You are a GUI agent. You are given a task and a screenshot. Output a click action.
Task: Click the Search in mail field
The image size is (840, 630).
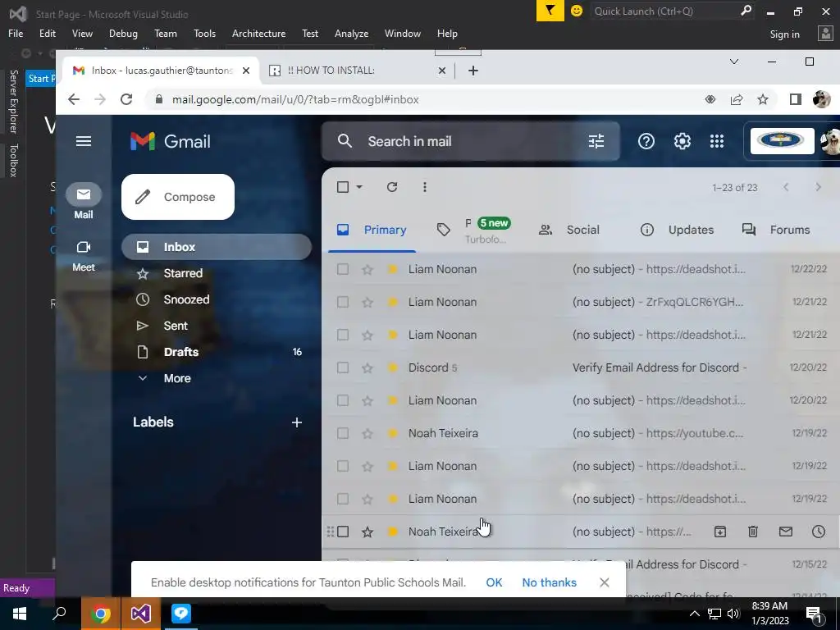tap(470, 141)
